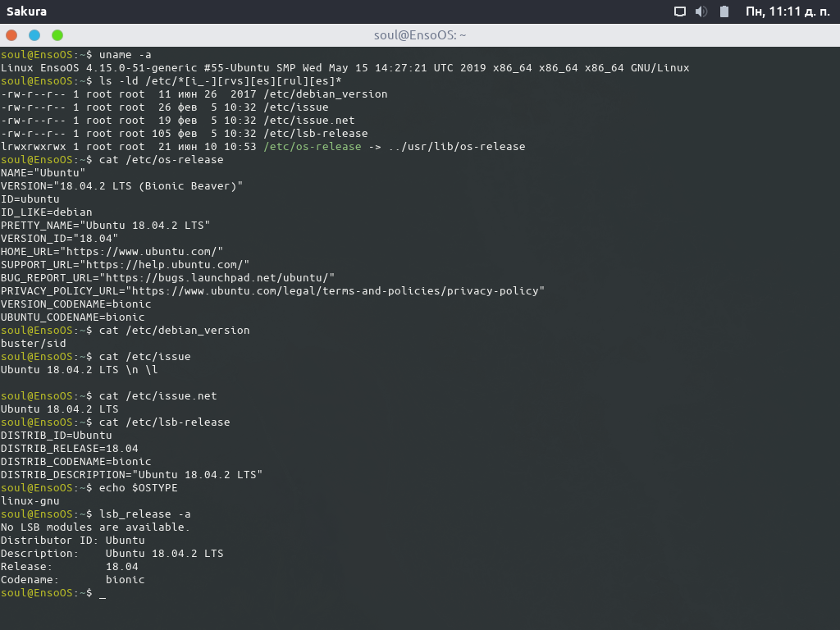Click the cat /etc/issue.net command
Image resolution: width=840 pixels, height=630 pixels.
(x=158, y=396)
